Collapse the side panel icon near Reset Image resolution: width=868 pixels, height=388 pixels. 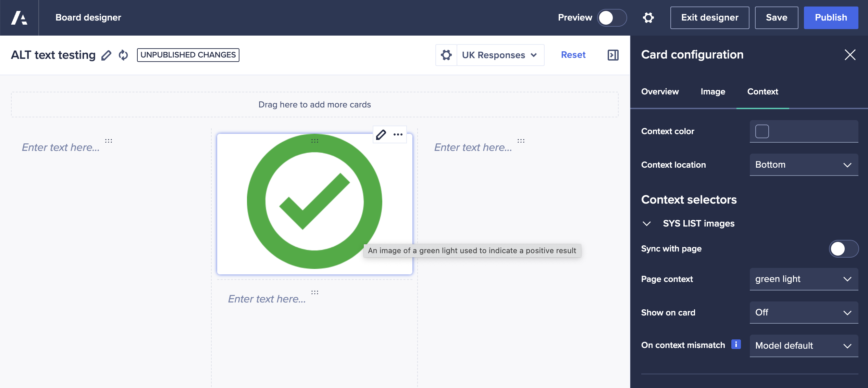613,55
